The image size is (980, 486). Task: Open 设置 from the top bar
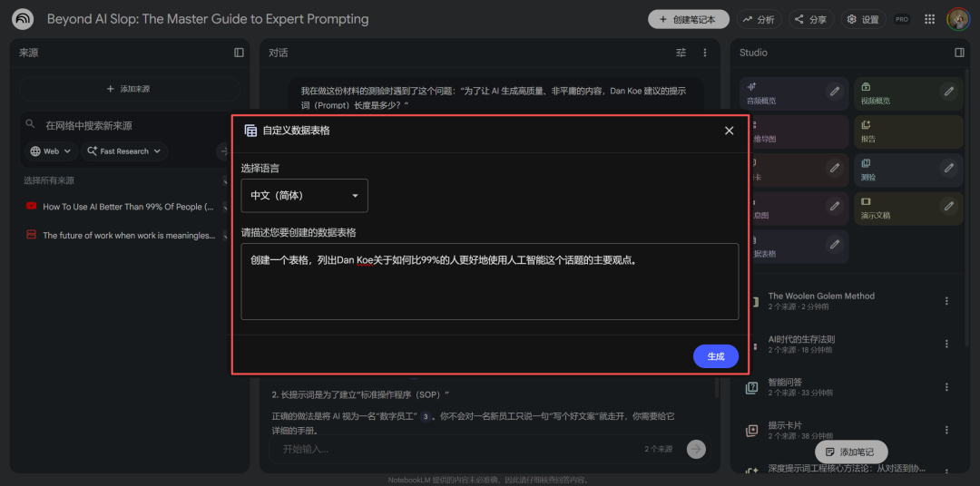coord(863,19)
